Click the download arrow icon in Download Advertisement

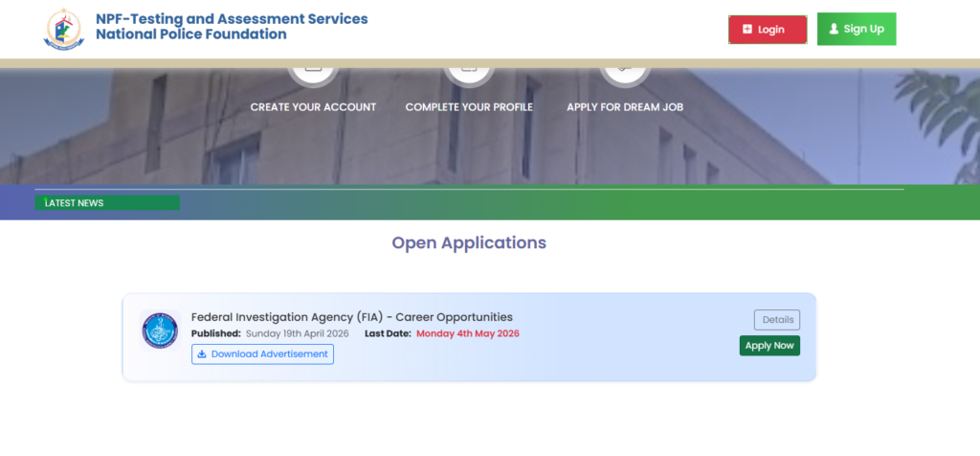201,354
